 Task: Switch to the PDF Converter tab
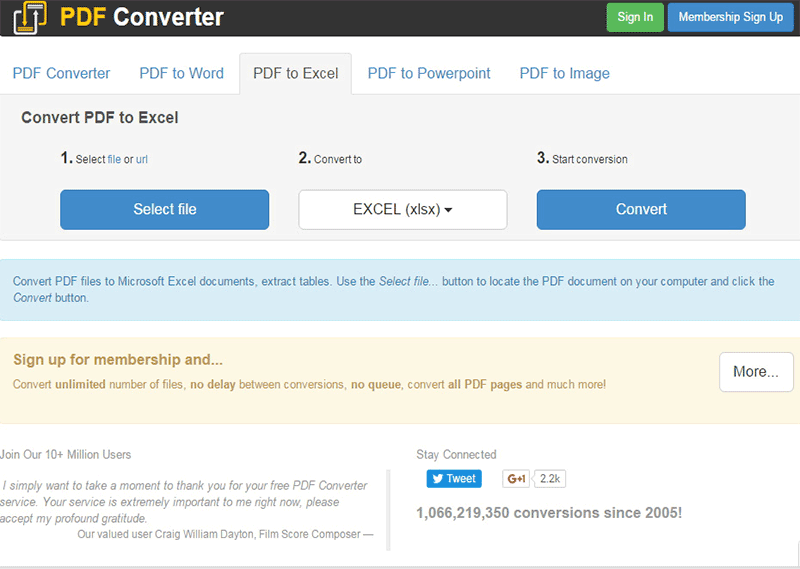coord(61,73)
